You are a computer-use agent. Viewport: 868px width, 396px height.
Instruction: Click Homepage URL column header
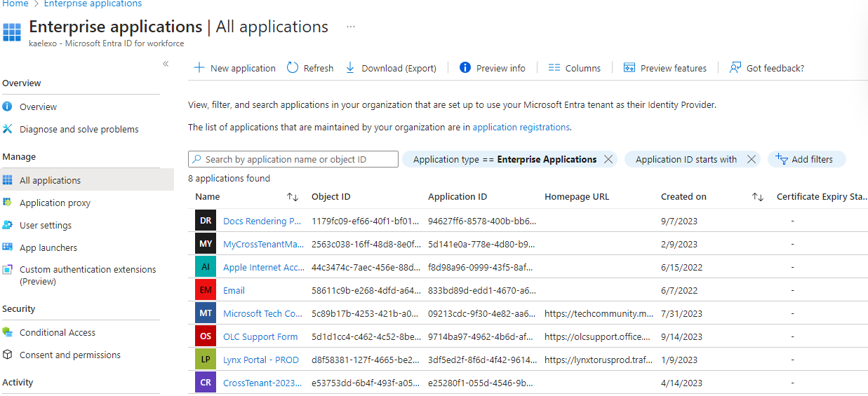577,197
